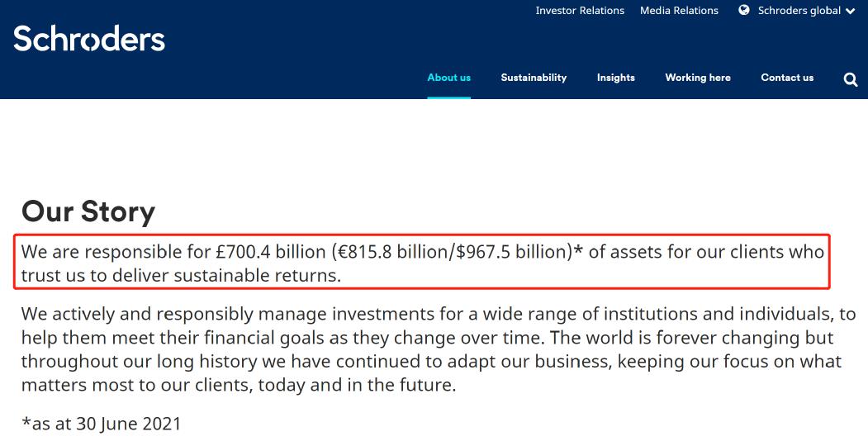
Task: Open the Working here menu
Action: tap(698, 78)
